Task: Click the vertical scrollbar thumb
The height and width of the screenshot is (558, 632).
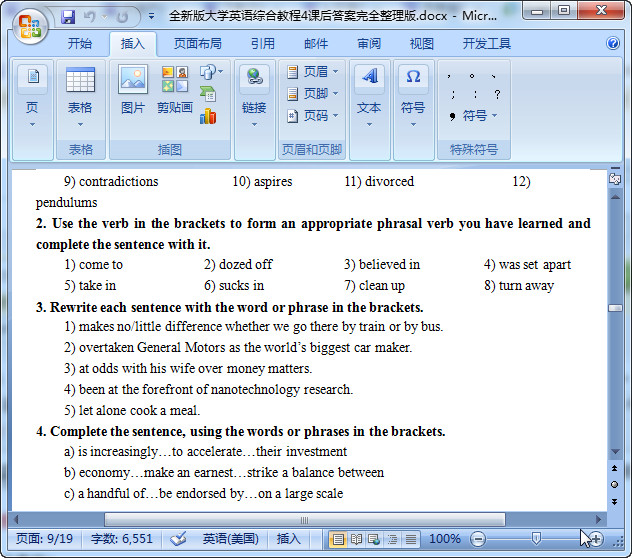Action: coord(615,308)
